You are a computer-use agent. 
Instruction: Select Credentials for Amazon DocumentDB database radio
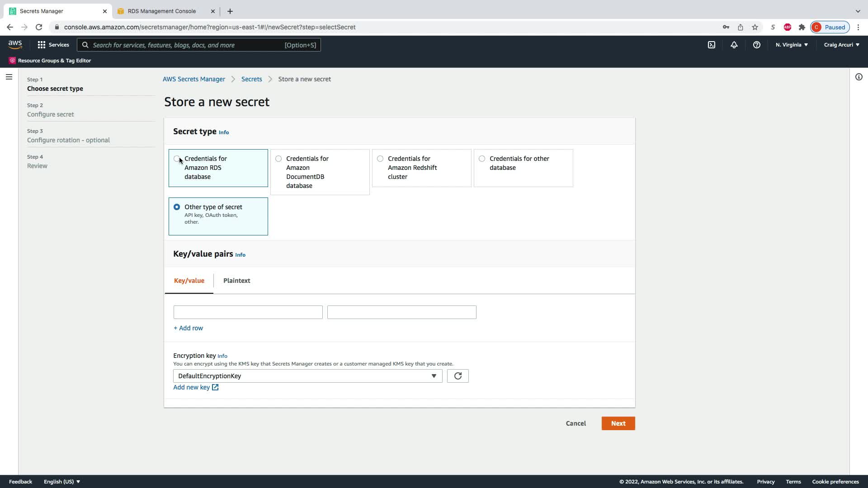click(278, 159)
